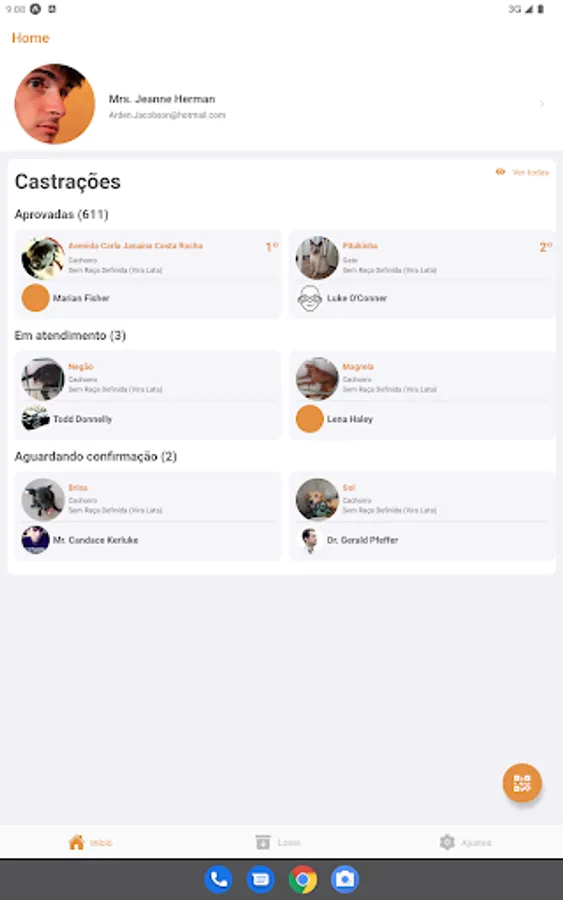Switch to the Lotes tab
563x900 pixels.
pyautogui.click(x=278, y=842)
